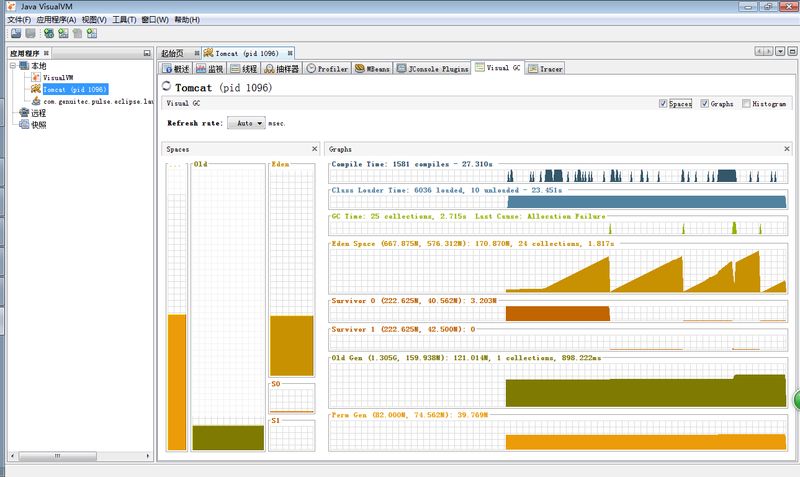Click the Perm Gen graph heading text
Viewport: 800px width, 477px height.
(x=410, y=415)
